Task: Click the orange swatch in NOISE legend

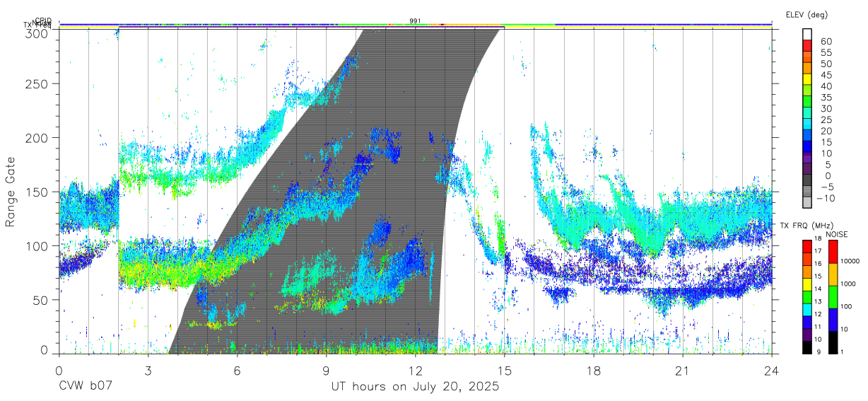Action: (832, 274)
